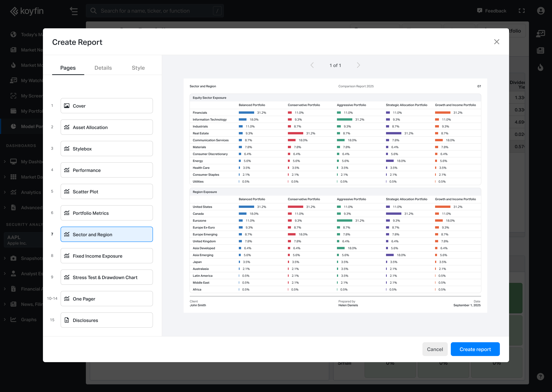Close the Create Report dialog
The width and height of the screenshot is (552, 392).
(496, 42)
